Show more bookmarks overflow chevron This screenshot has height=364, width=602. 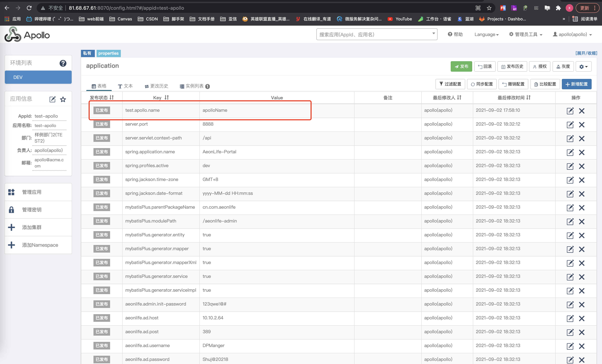(564, 19)
